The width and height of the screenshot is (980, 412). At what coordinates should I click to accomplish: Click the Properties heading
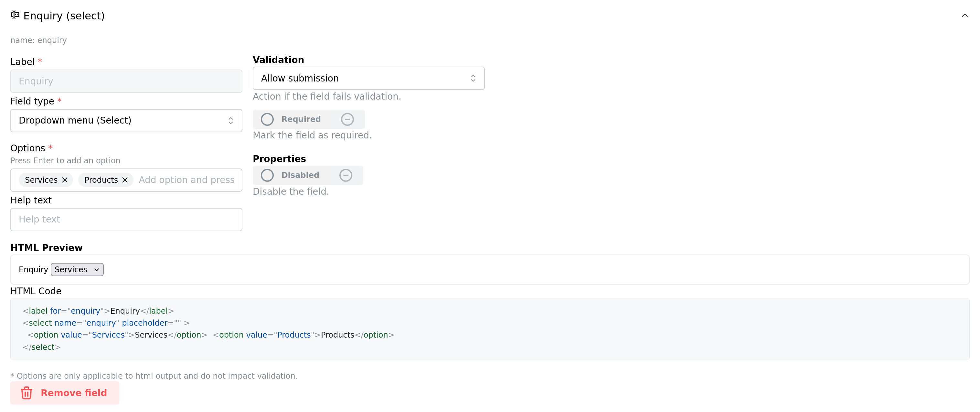279,159
